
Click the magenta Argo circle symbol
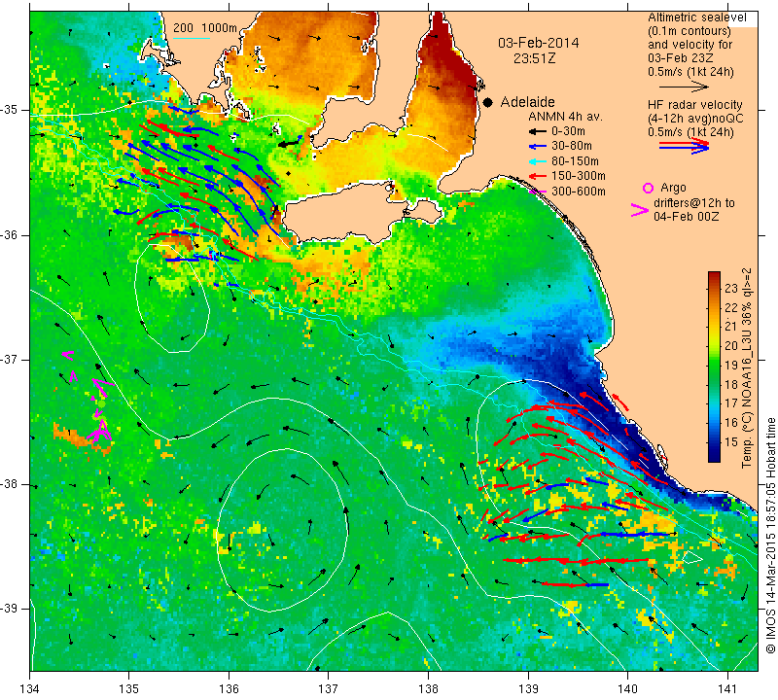[x=648, y=188]
